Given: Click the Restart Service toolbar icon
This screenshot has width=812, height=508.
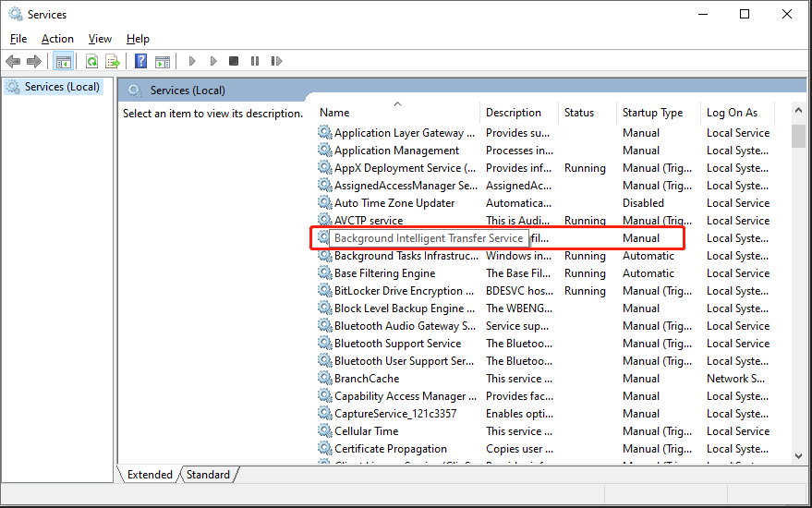Looking at the screenshot, I should (x=276, y=61).
